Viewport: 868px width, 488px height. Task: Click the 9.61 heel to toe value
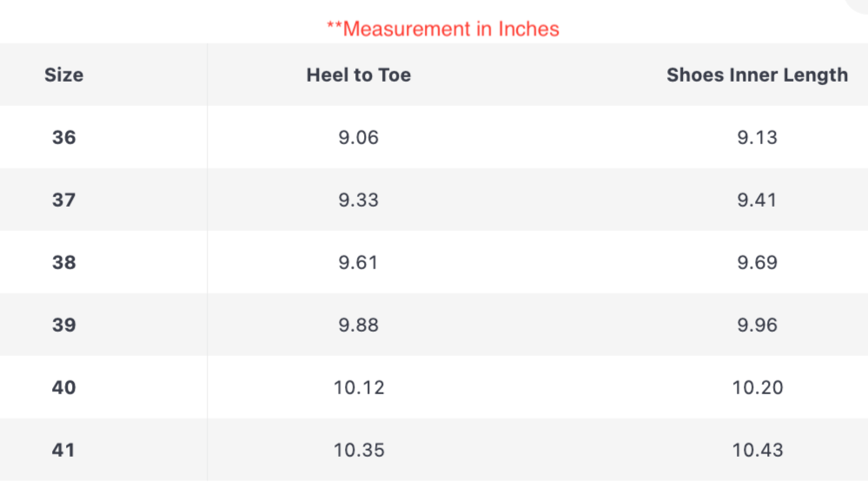click(358, 262)
